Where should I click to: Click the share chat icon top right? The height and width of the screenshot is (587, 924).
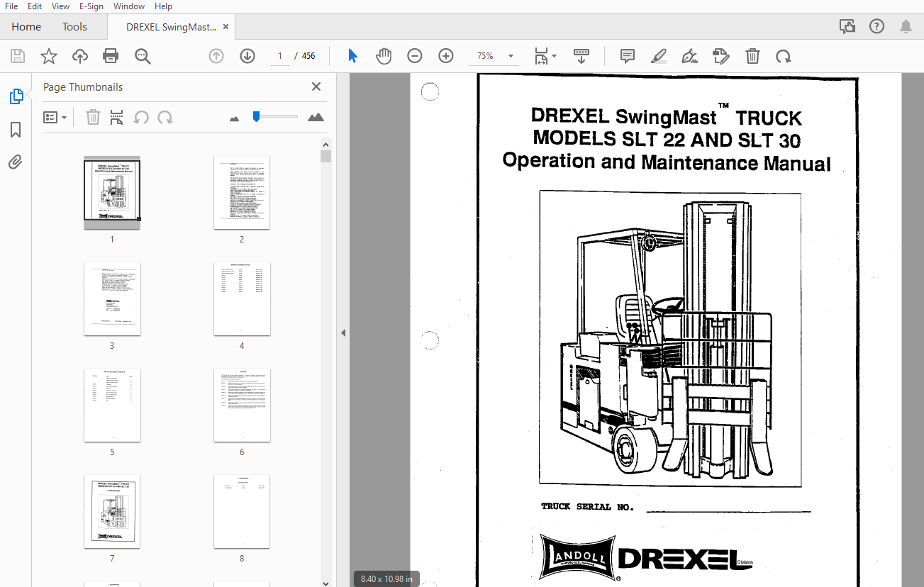coord(847,27)
